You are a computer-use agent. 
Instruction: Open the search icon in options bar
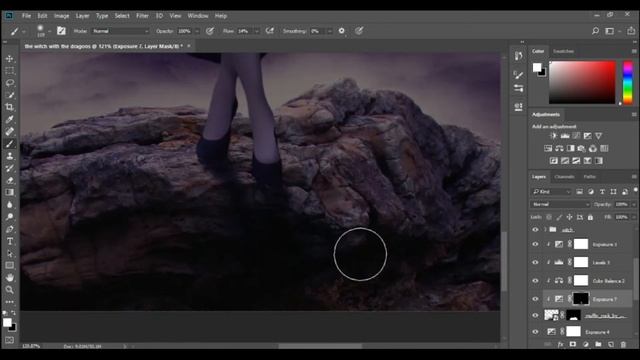coord(595,31)
